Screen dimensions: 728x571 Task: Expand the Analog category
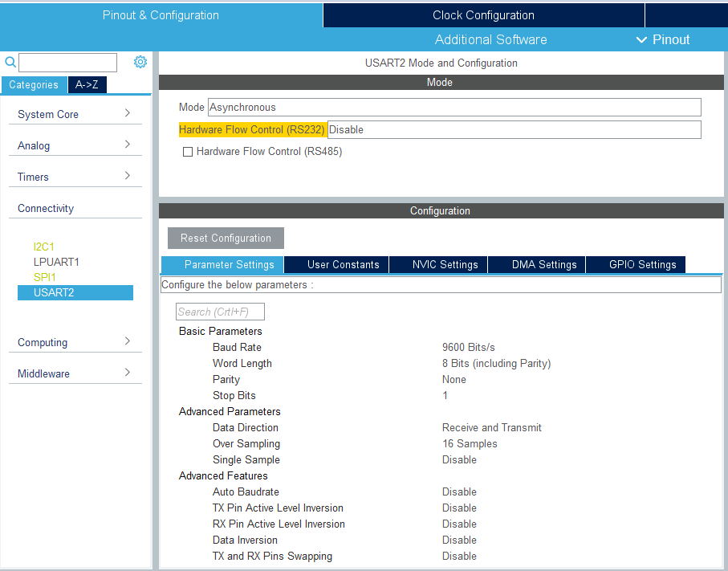click(x=75, y=145)
